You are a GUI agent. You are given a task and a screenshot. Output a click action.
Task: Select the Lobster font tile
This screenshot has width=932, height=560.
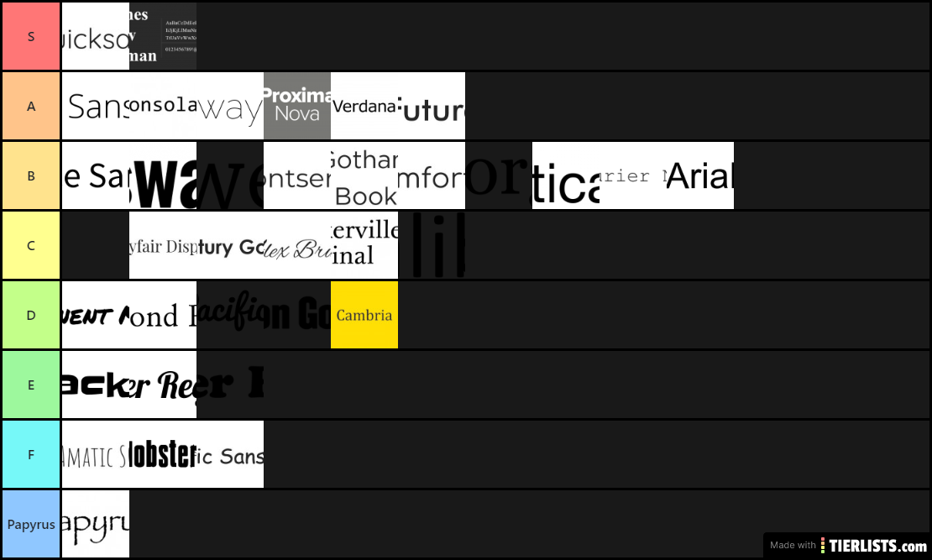pyautogui.click(x=163, y=454)
